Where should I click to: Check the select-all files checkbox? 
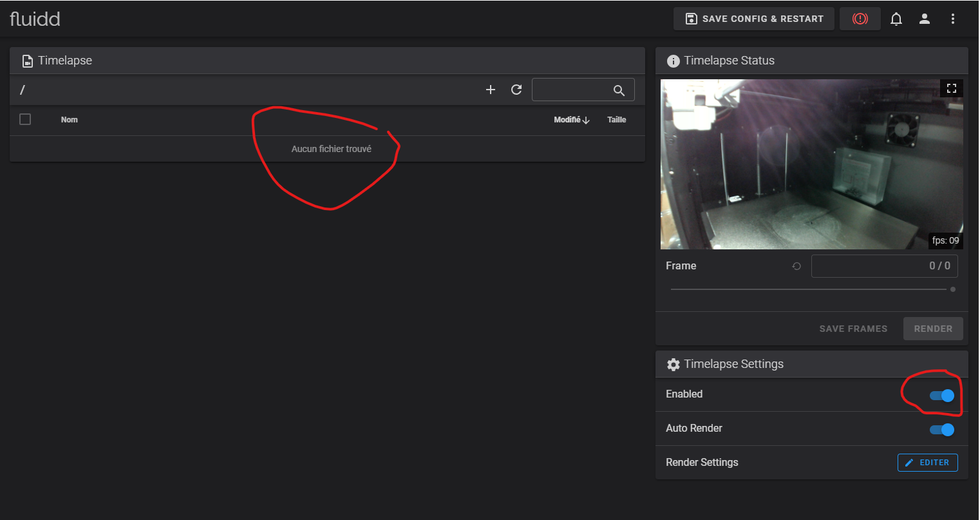(x=25, y=119)
